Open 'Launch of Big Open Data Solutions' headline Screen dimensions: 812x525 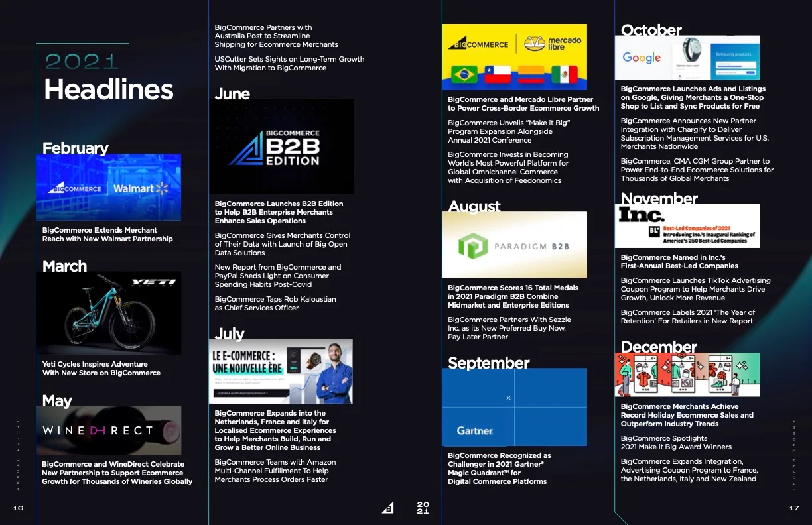[x=283, y=244]
